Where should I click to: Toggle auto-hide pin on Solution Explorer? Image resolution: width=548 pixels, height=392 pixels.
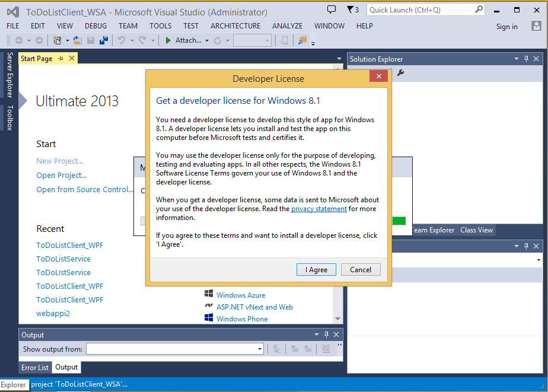(x=526, y=59)
